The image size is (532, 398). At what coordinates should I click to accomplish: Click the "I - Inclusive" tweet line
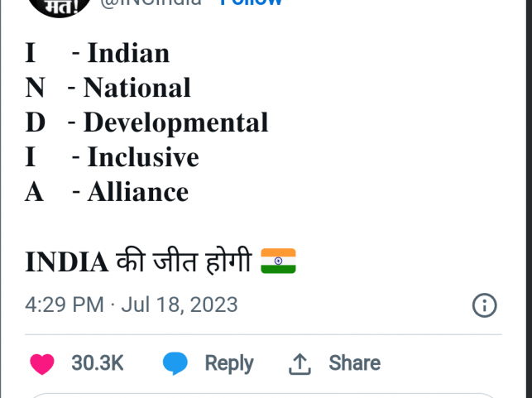(x=112, y=157)
